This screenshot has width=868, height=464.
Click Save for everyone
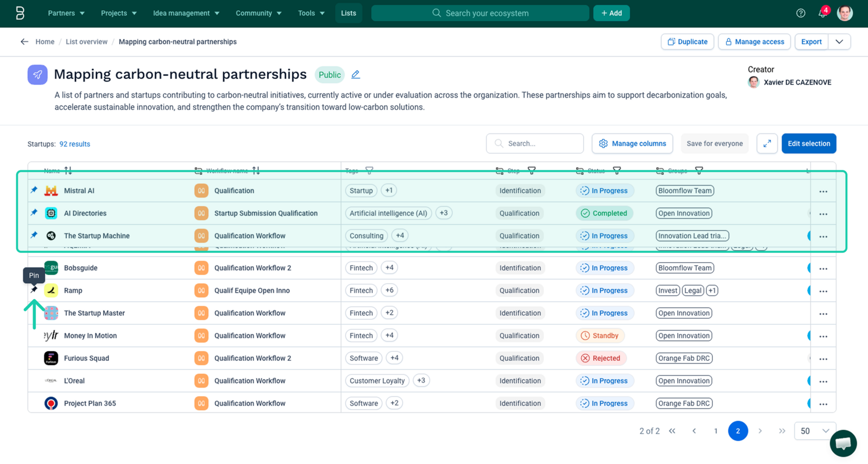714,144
